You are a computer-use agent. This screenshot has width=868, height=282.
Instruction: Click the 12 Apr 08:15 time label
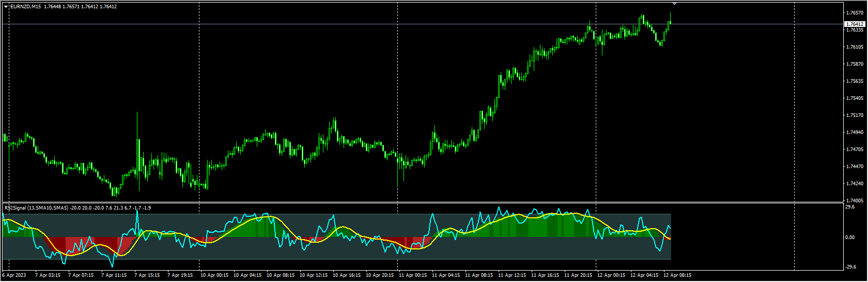pyautogui.click(x=677, y=275)
